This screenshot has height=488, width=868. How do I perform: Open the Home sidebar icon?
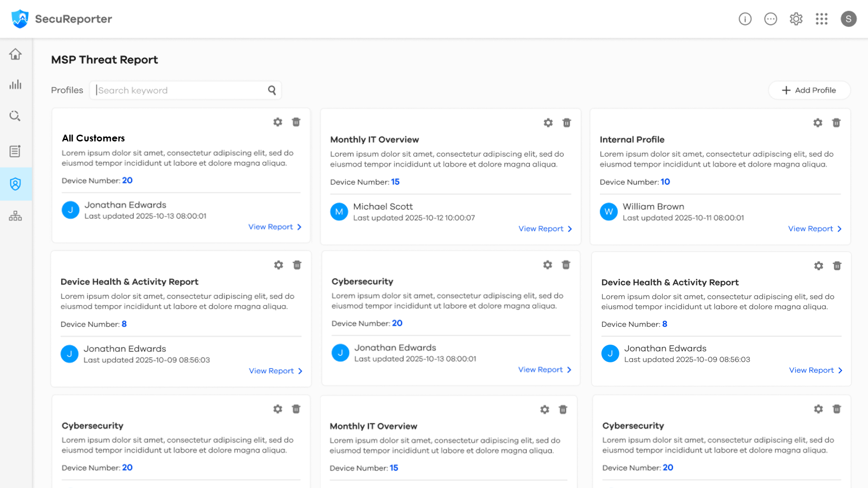pos(15,54)
